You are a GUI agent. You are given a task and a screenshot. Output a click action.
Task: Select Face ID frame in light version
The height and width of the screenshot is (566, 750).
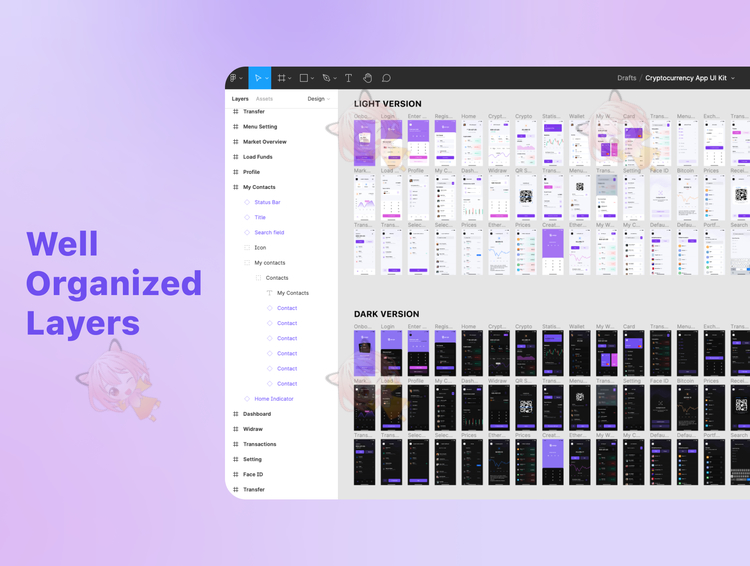[x=660, y=197]
